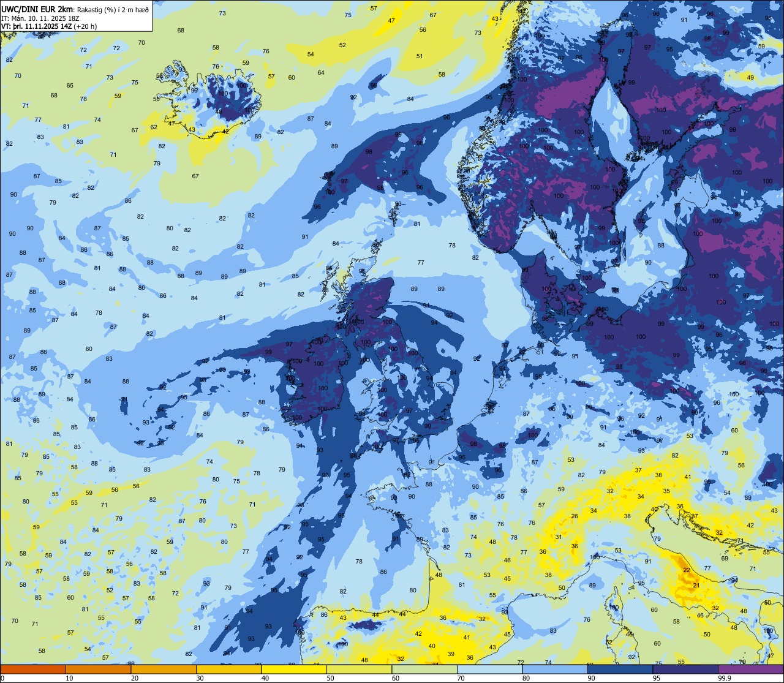784x683 pixels.
Task: Click the map value 62 west of Iceland
Action: (x=154, y=127)
